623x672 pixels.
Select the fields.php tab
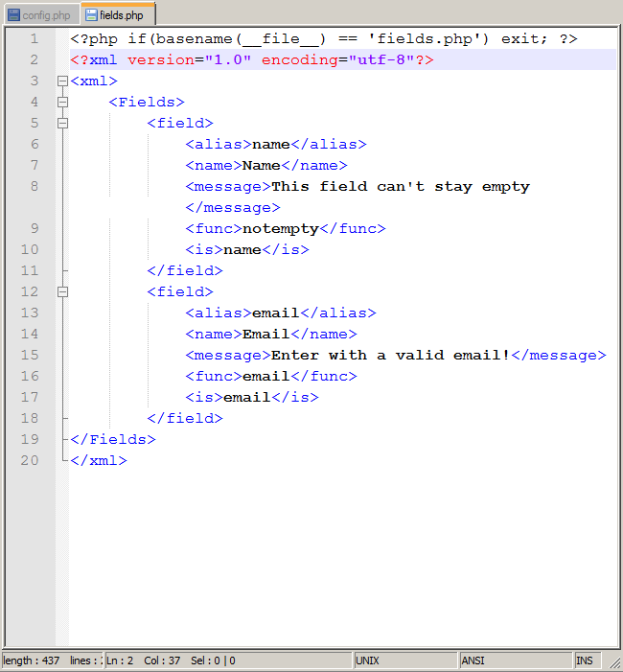[121, 15]
